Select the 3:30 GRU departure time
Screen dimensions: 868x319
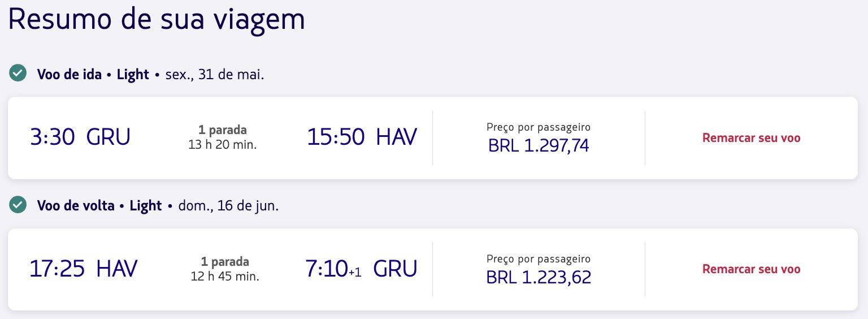coord(80,137)
